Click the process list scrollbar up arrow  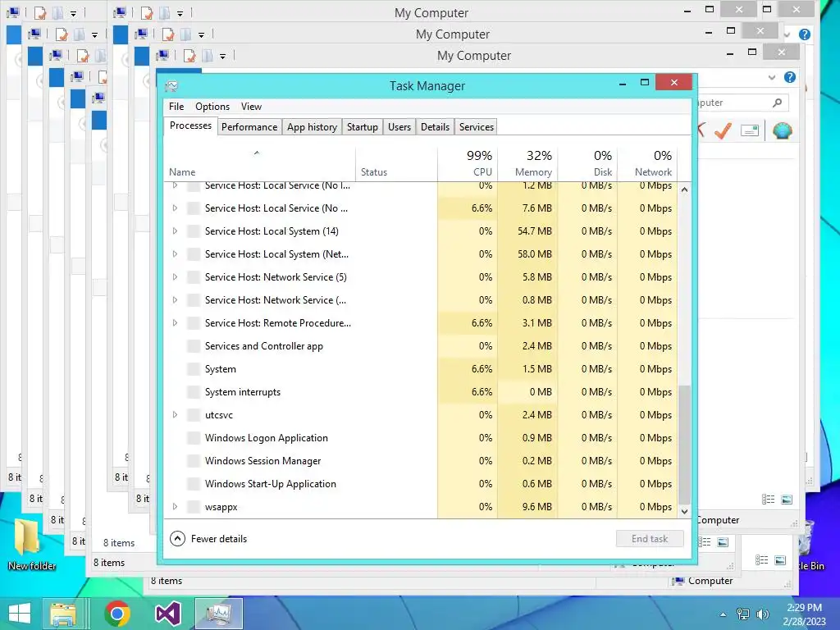point(684,189)
